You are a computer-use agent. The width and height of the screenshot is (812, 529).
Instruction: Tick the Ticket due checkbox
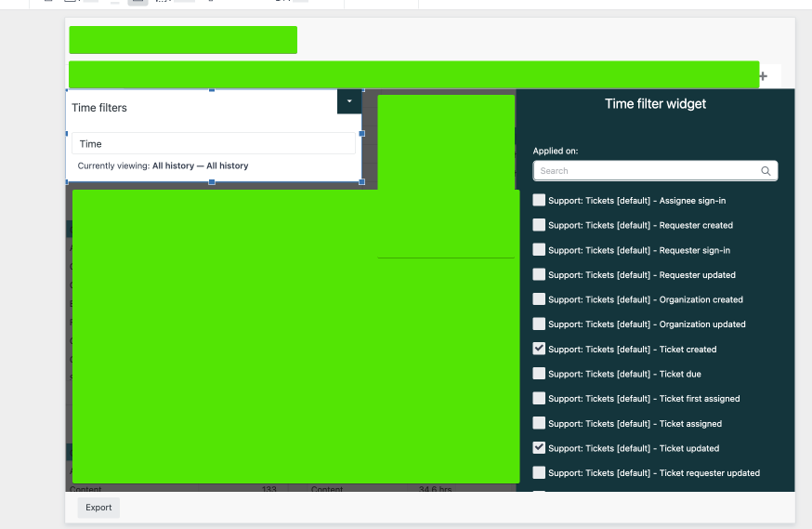539,374
